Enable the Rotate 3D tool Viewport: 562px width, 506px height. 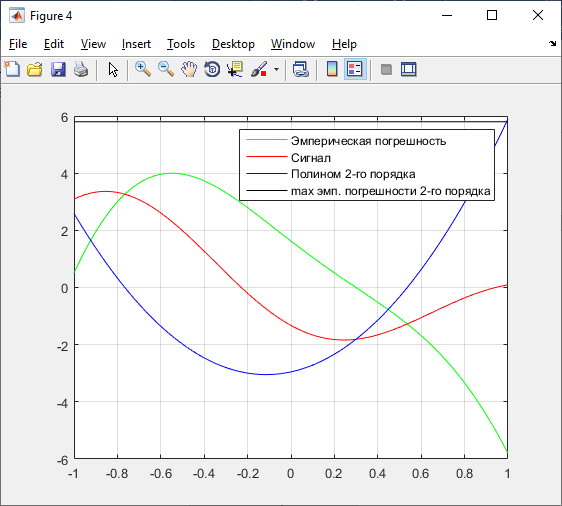tap(212, 69)
